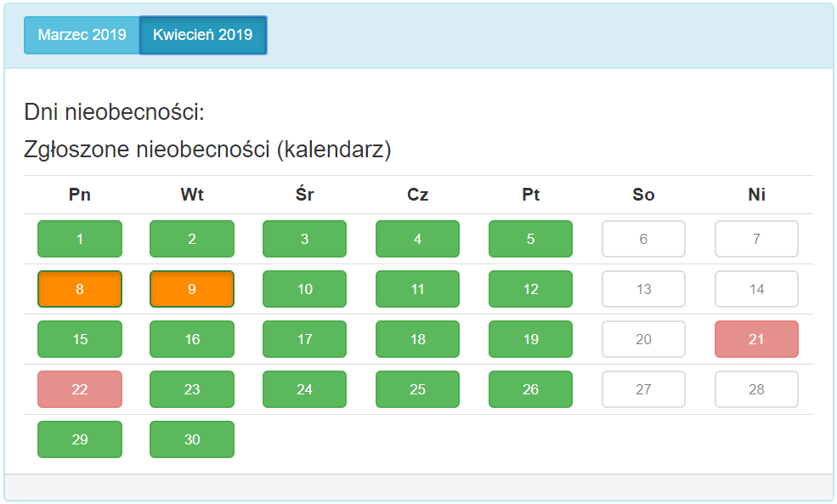Select the Kwiecień 2019 tab
Screen dimensions: 837x504
[203, 35]
